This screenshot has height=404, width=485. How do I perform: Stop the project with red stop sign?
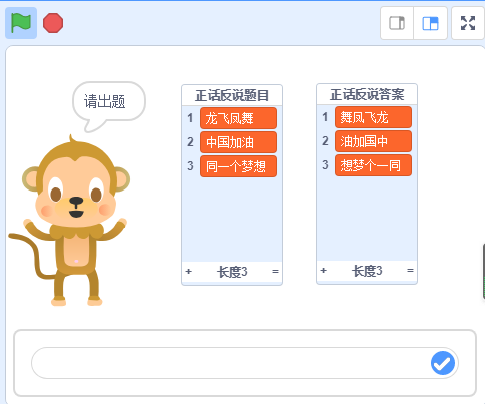pyautogui.click(x=53, y=23)
